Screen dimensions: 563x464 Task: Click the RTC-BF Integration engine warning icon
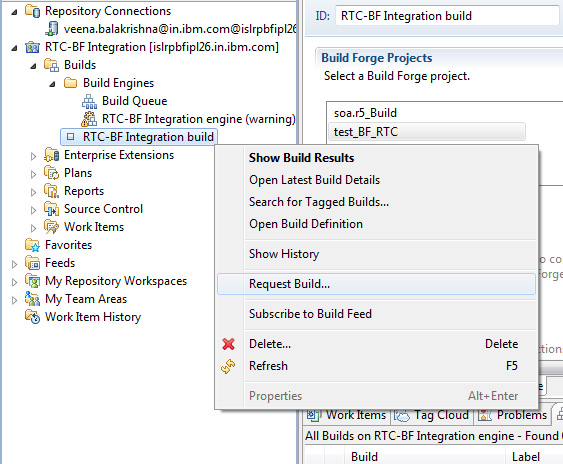coord(89,119)
